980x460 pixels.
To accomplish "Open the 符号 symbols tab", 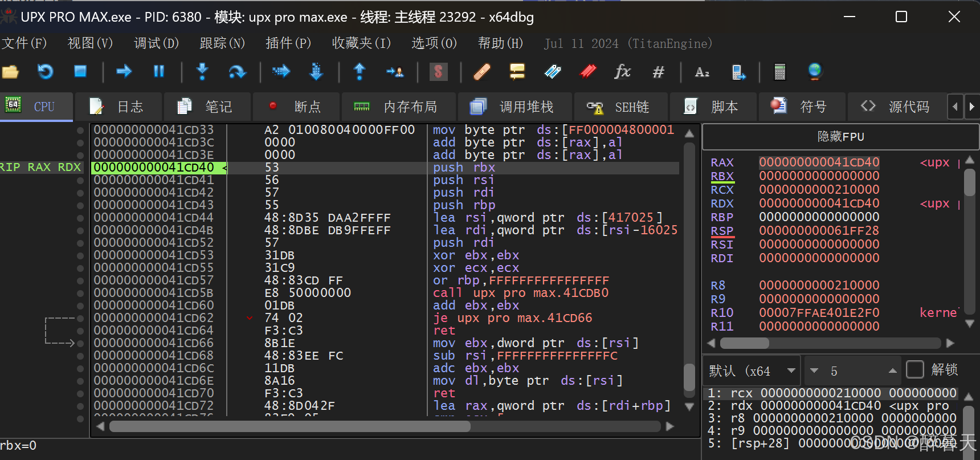I will [802, 107].
